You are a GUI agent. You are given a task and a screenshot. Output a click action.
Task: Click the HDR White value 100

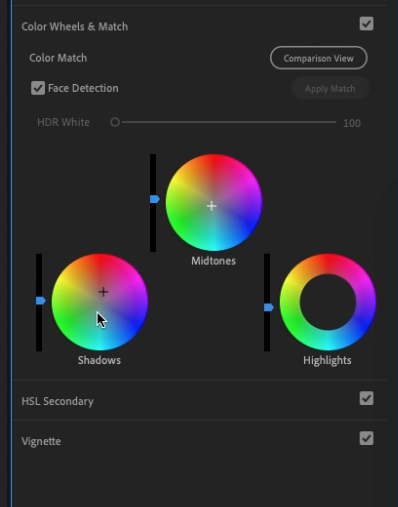click(352, 123)
